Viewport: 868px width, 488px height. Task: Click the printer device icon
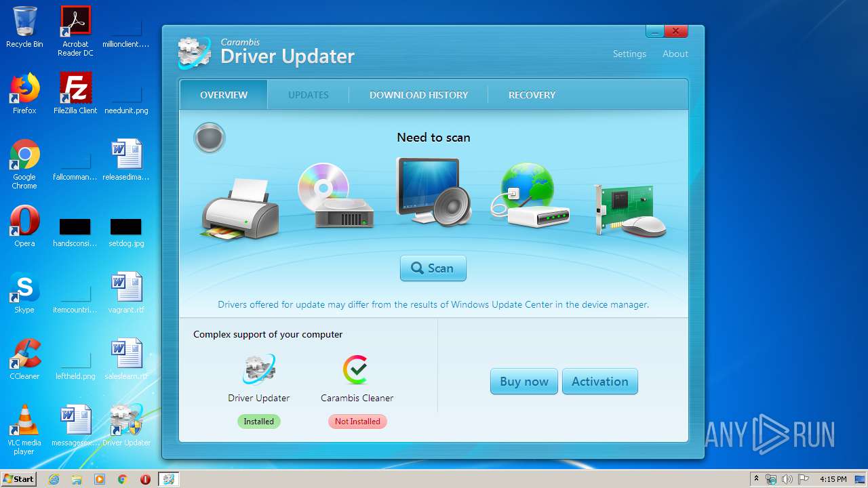click(x=240, y=207)
